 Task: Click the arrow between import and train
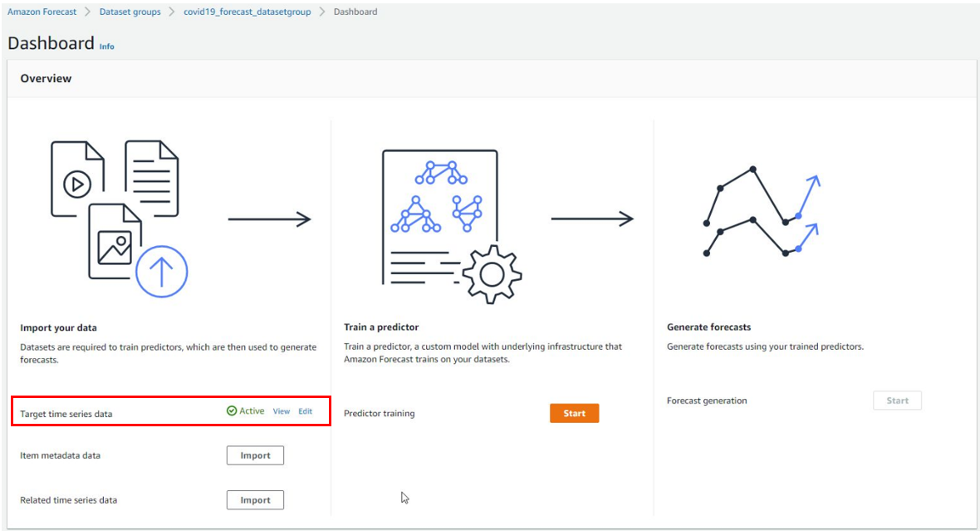[x=269, y=219]
